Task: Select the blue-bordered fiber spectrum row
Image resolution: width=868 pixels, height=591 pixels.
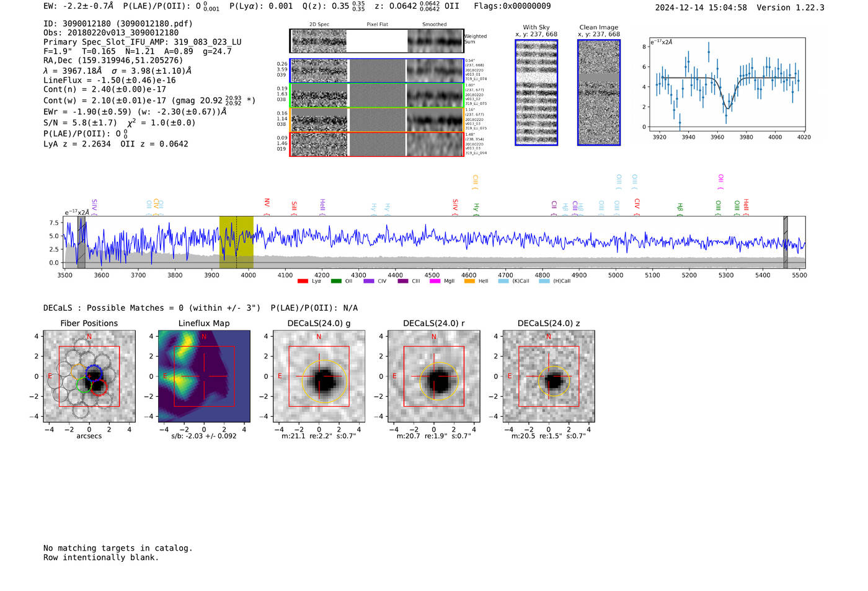Action: [x=377, y=71]
